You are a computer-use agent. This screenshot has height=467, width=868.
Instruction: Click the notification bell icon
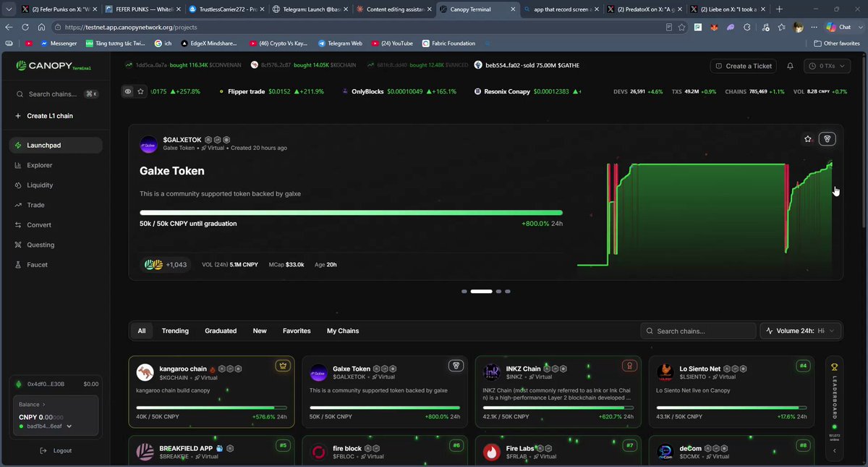coord(791,66)
